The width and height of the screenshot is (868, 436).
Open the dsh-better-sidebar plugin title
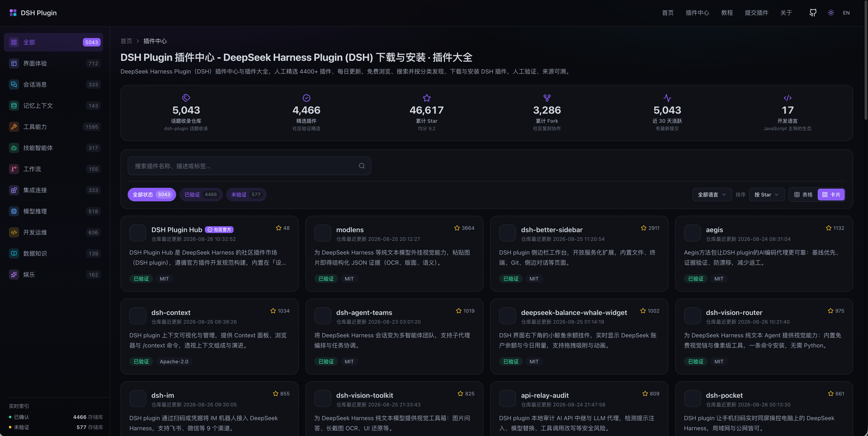tap(552, 230)
